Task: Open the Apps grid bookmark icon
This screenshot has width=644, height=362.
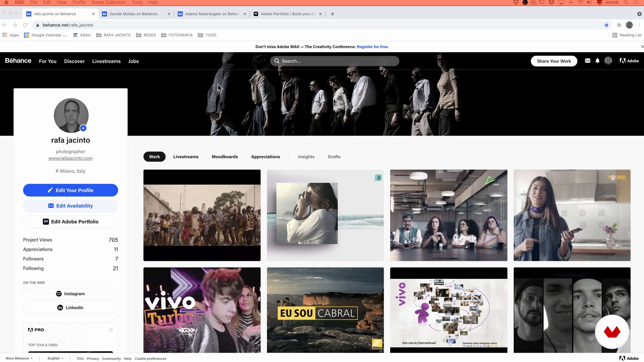Action: tap(5, 35)
